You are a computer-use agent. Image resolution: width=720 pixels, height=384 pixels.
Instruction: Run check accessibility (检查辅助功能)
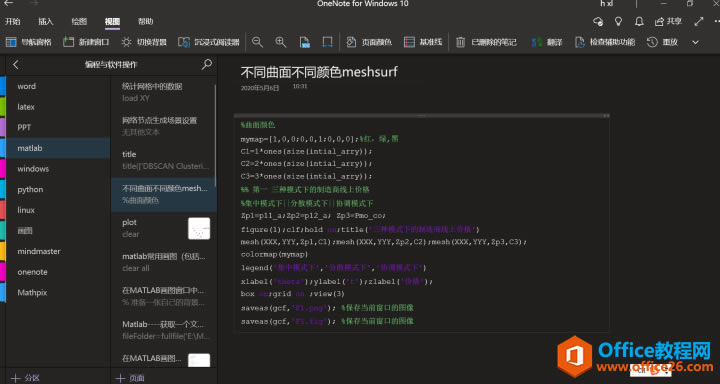(605, 42)
